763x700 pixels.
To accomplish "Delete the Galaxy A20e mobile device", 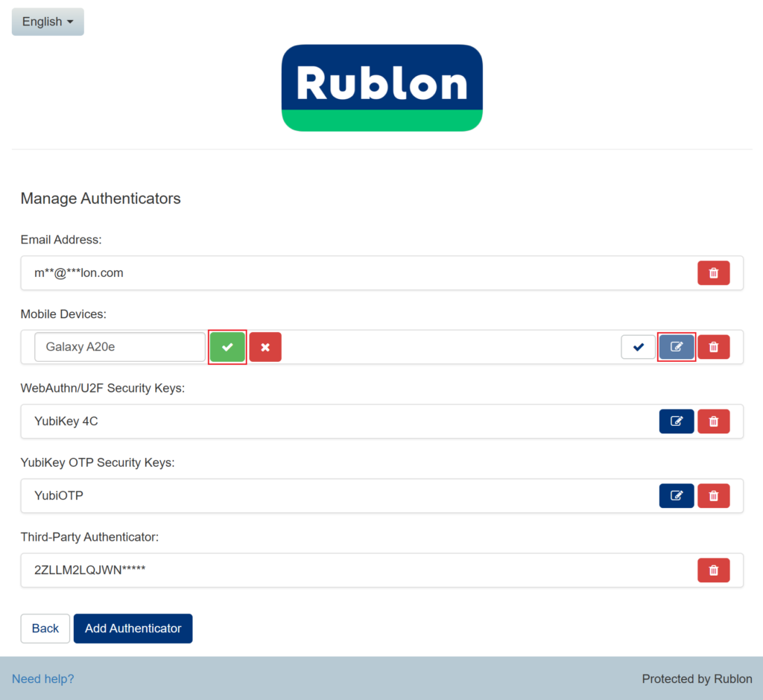I will point(713,347).
